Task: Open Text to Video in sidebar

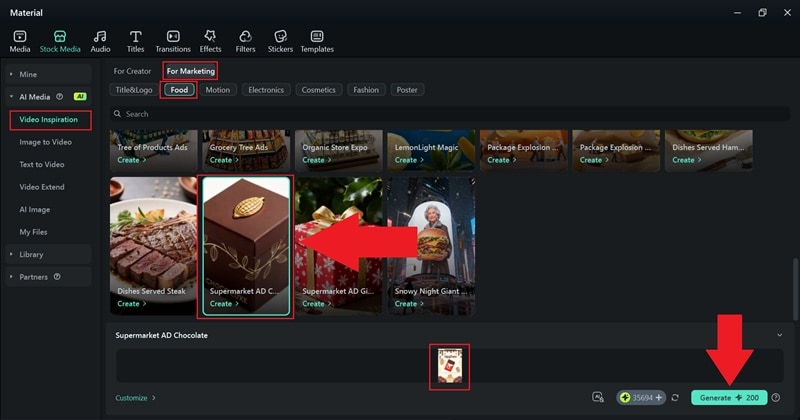Action: pyautogui.click(x=42, y=164)
